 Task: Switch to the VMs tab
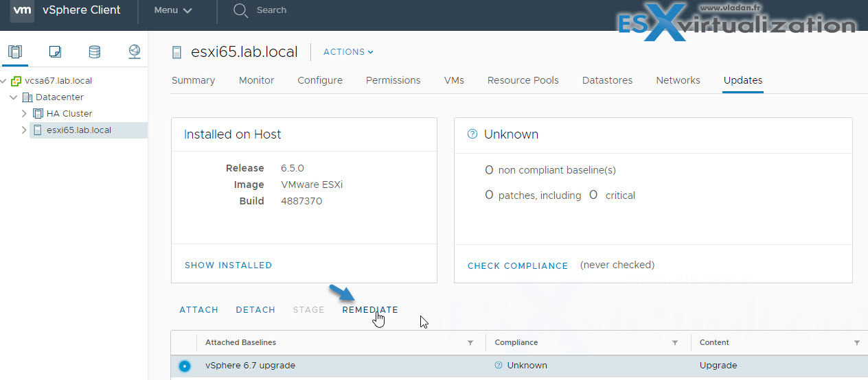[x=454, y=80]
